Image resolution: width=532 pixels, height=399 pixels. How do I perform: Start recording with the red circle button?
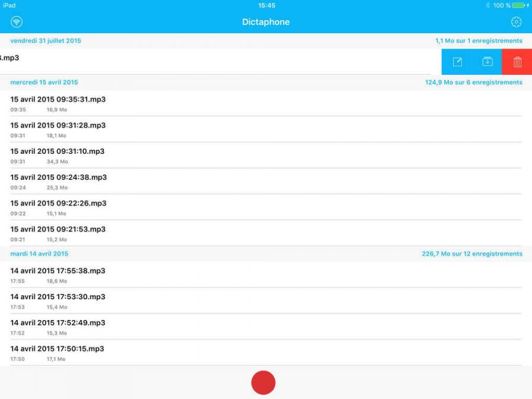pos(263,382)
